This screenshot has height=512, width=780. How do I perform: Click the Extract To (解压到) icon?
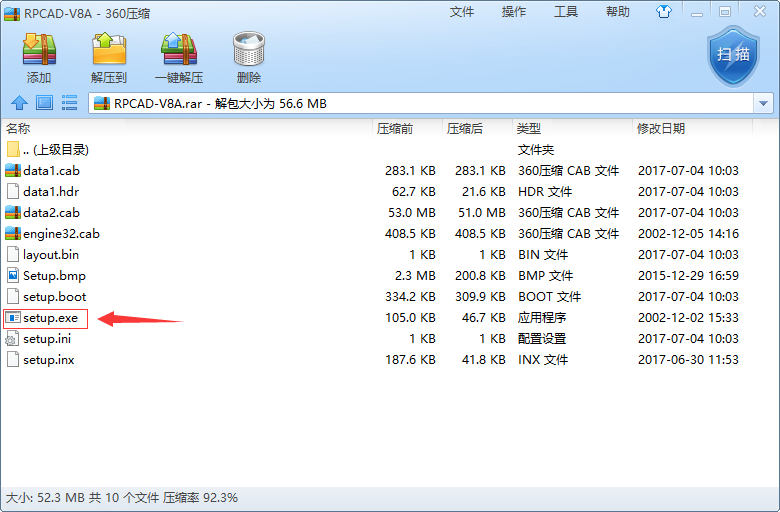[109, 56]
